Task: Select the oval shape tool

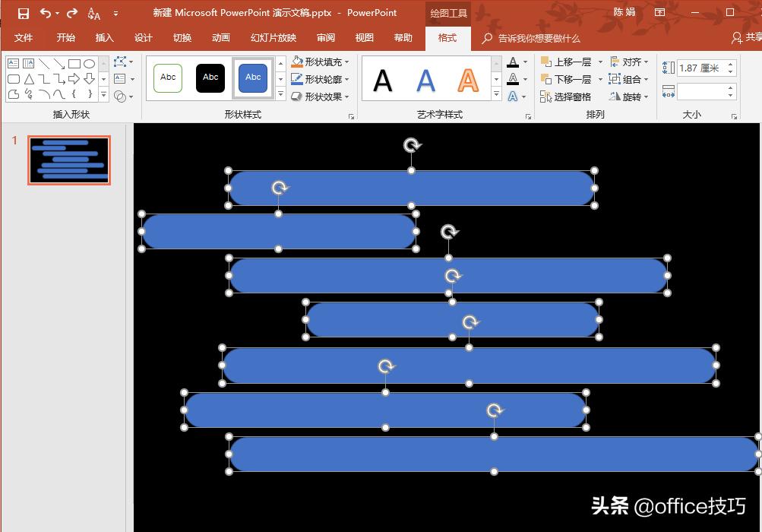Action: point(89,64)
